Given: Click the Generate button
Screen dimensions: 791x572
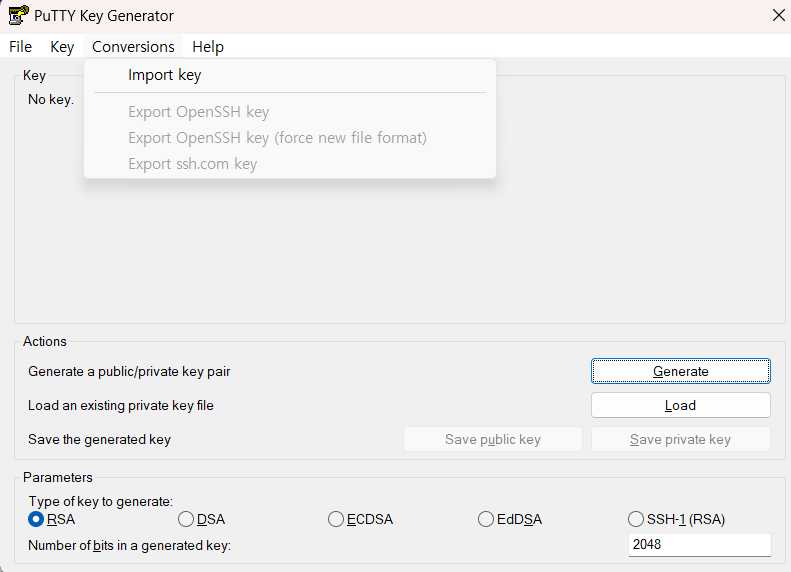Looking at the screenshot, I should pos(681,371).
